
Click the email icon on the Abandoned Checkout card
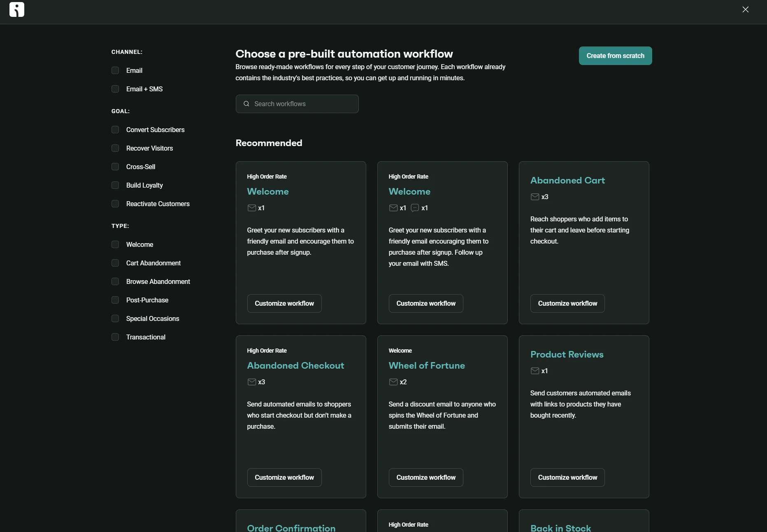251,382
